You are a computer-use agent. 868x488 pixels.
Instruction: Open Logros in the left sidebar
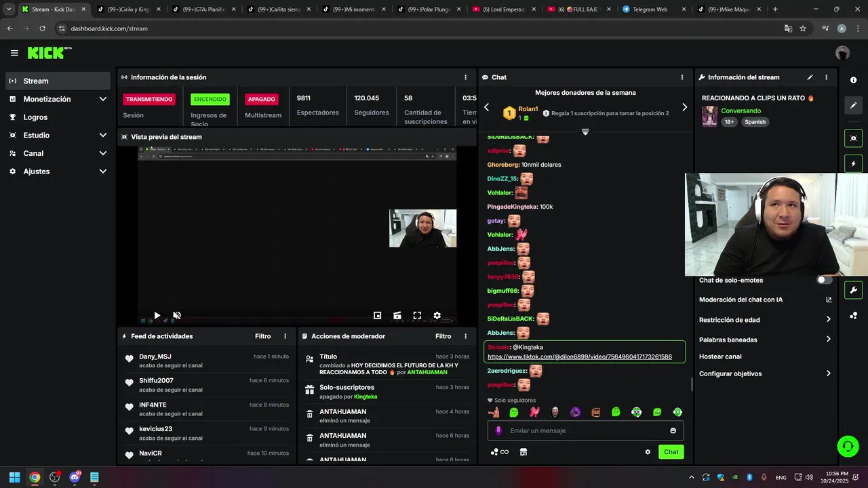click(x=58, y=117)
